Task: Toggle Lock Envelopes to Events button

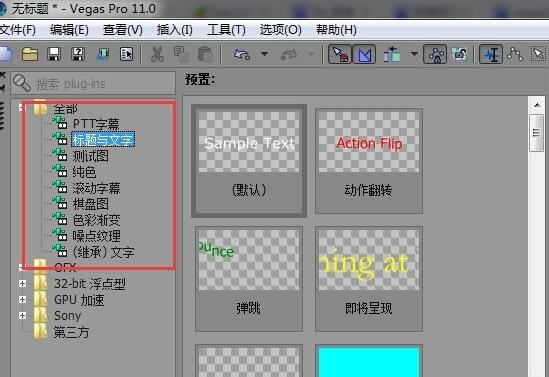Action: pos(435,54)
